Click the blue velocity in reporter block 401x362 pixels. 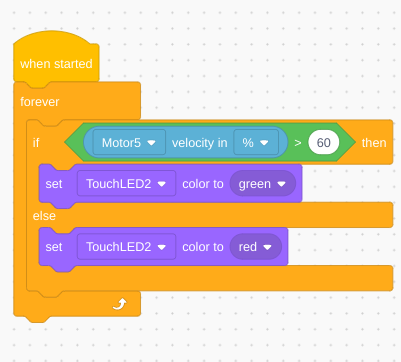186,143
